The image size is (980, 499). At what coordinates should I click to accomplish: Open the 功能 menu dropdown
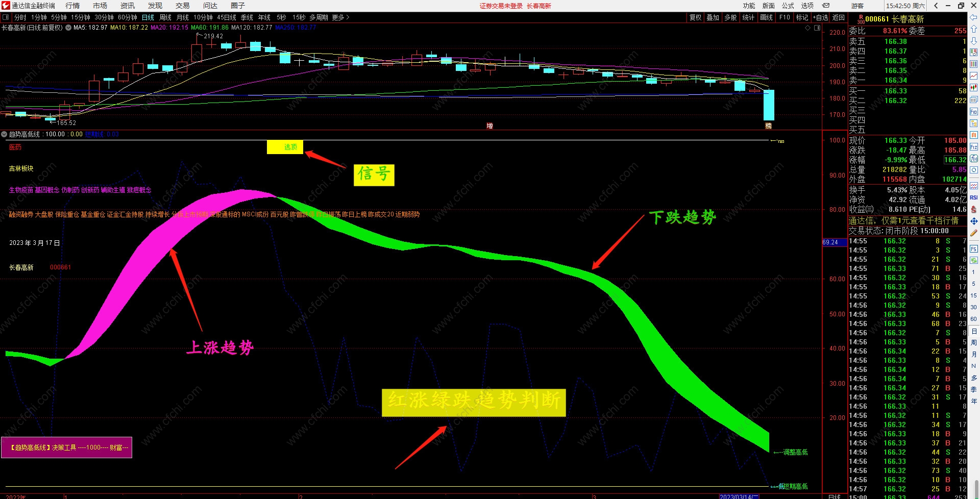point(749,6)
